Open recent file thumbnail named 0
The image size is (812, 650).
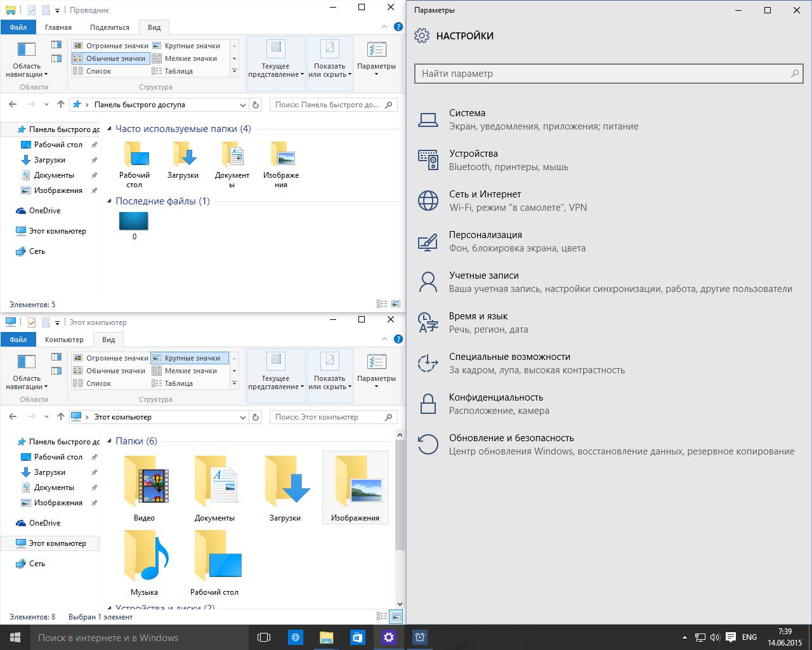click(134, 226)
